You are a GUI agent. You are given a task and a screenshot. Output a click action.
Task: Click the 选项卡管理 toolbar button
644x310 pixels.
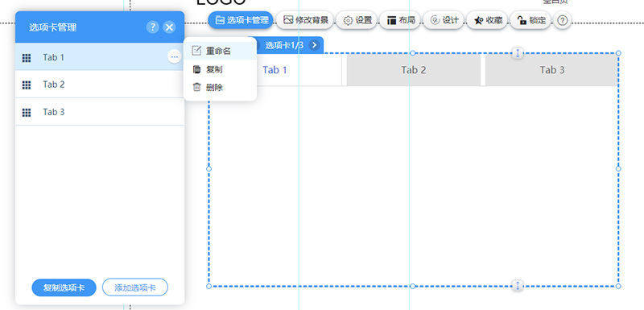(x=241, y=20)
